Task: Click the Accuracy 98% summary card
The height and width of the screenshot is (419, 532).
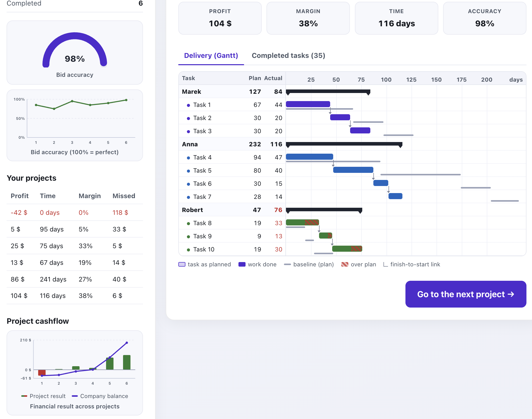Action: pyautogui.click(x=485, y=18)
